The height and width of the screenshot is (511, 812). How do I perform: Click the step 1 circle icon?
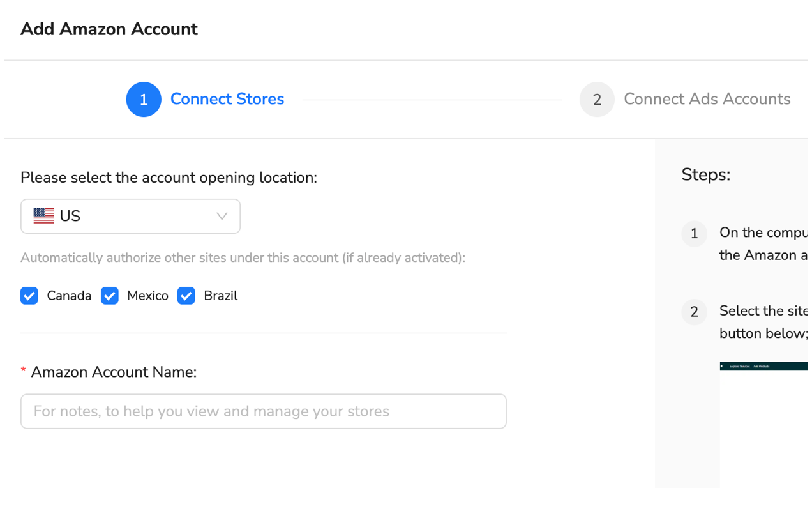pos(144,100)
